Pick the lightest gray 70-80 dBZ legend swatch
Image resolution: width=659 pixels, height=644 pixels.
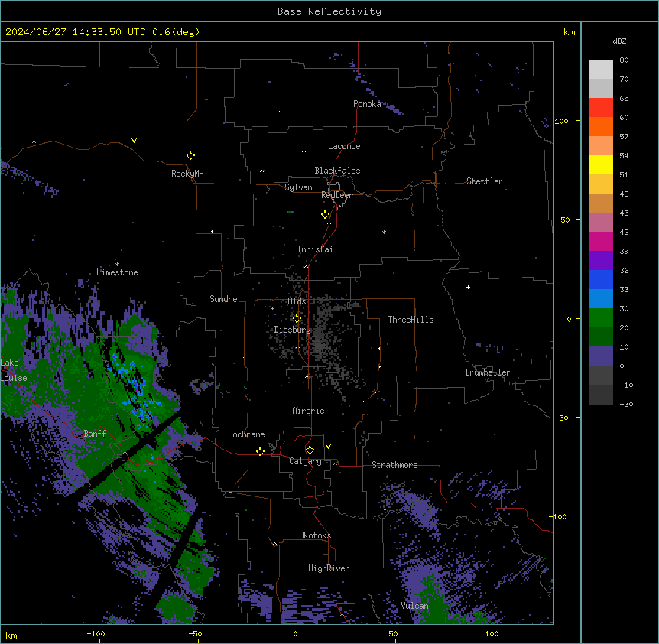coord(601,70)
